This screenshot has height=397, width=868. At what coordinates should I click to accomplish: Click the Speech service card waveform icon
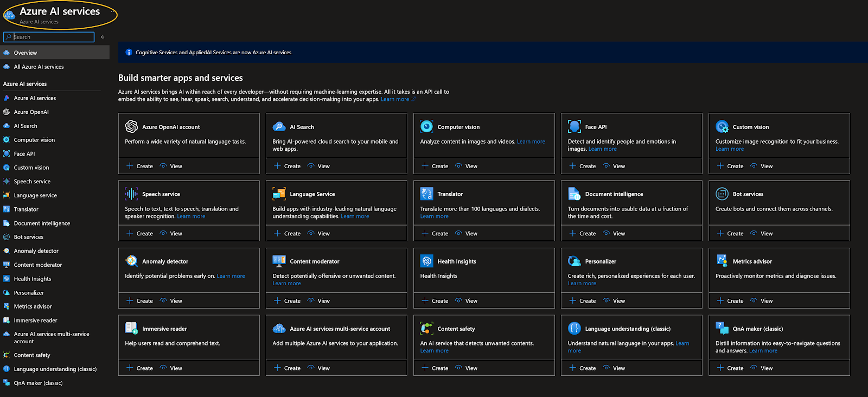pyautogui.click(x=131, y=194)
